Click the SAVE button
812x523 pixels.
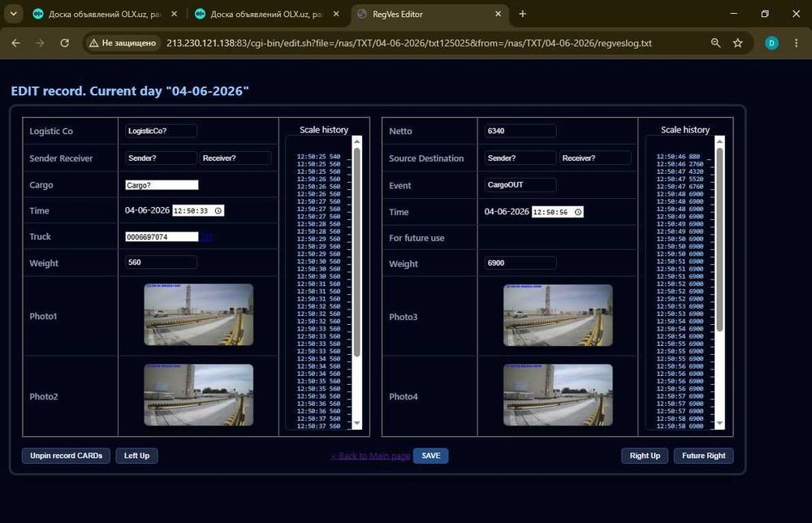point(431,456)
